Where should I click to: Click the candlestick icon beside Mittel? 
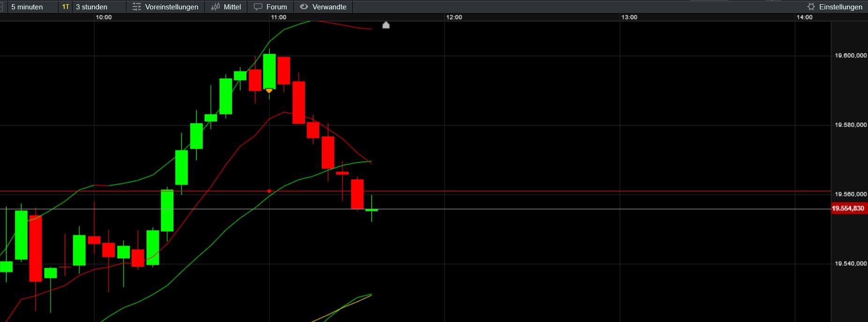[x=215, y=7]
